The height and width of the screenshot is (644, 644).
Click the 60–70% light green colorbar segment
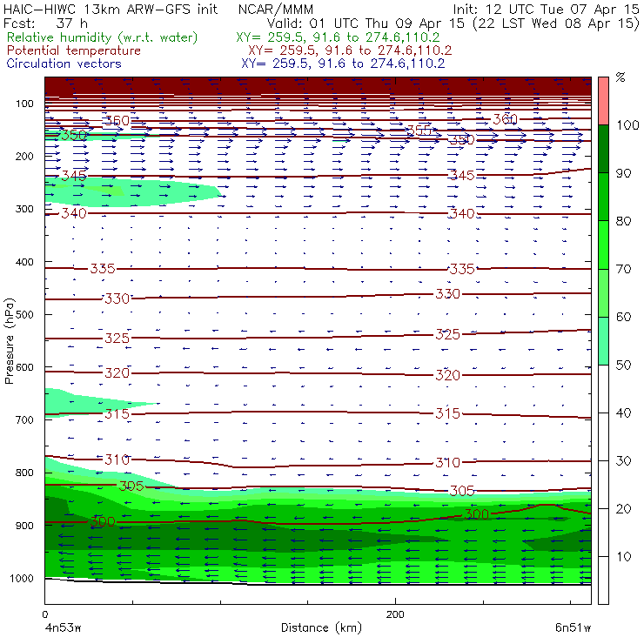(x=603, y=292)
